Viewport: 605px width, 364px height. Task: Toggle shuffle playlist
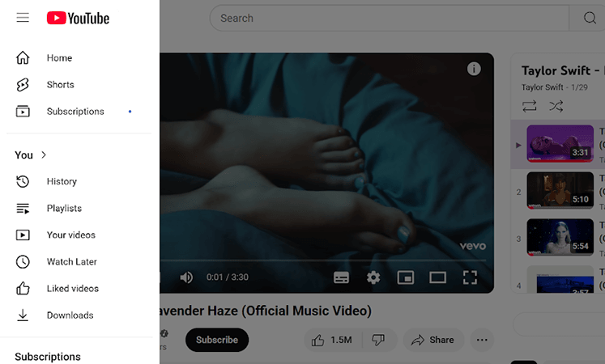pyautogui.click(x=556, y=106)
